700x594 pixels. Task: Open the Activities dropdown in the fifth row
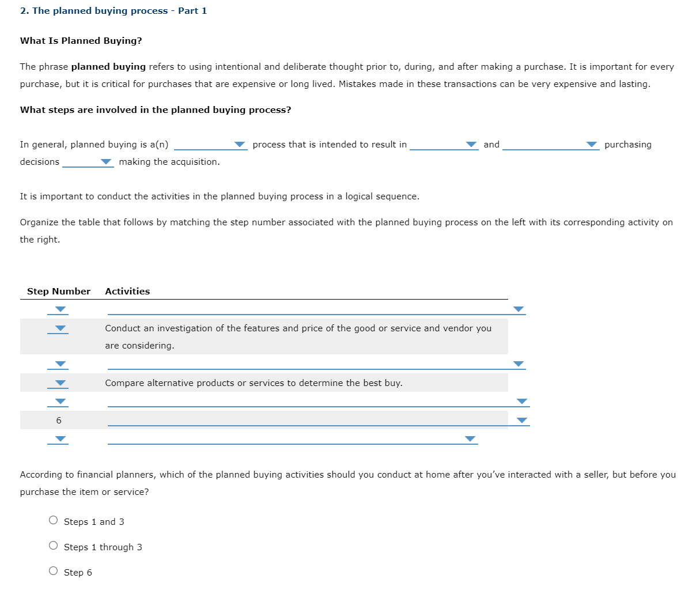pyautogui.click(x=522, y=402)
